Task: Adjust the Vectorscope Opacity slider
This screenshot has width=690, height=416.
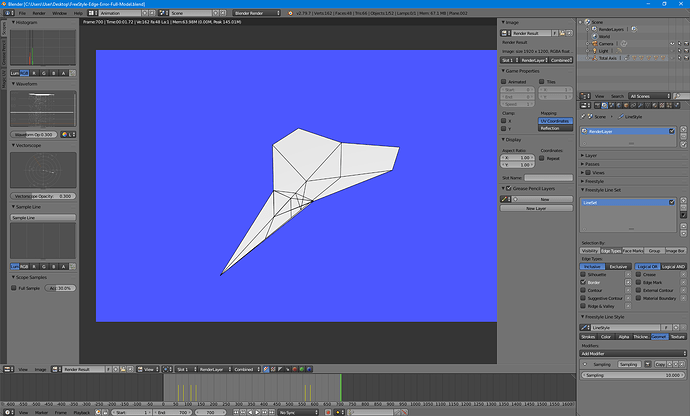Action: tap(43, 196)
